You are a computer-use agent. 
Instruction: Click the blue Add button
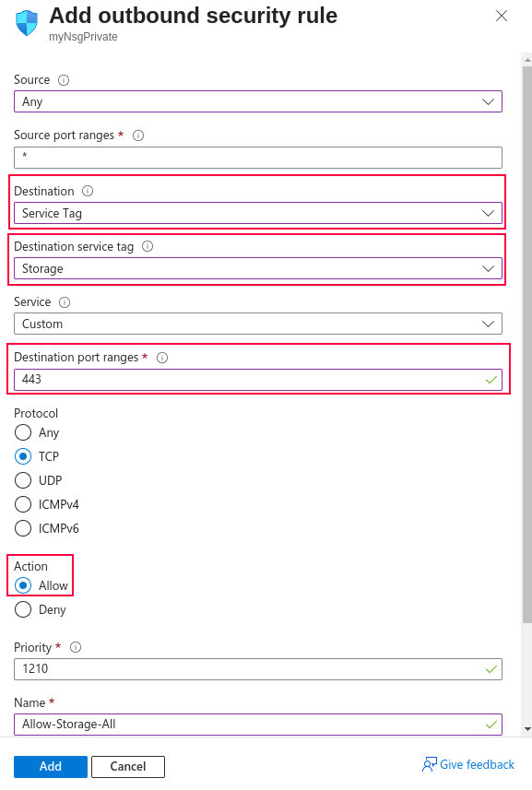[51, 766]
